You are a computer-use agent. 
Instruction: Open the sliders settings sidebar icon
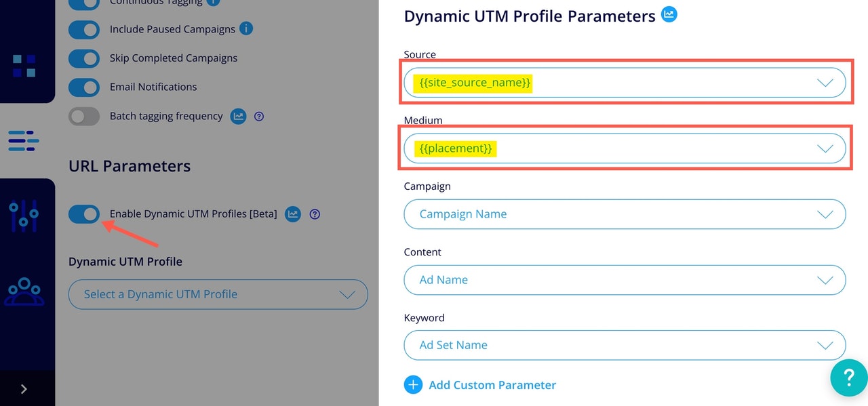(24, 216)
